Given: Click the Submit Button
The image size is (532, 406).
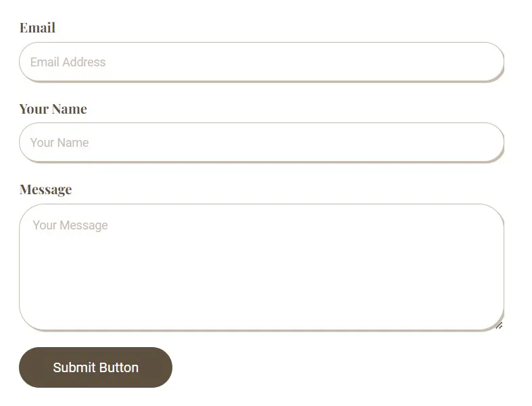Looking at the screenshot, I should coord(96,367).
